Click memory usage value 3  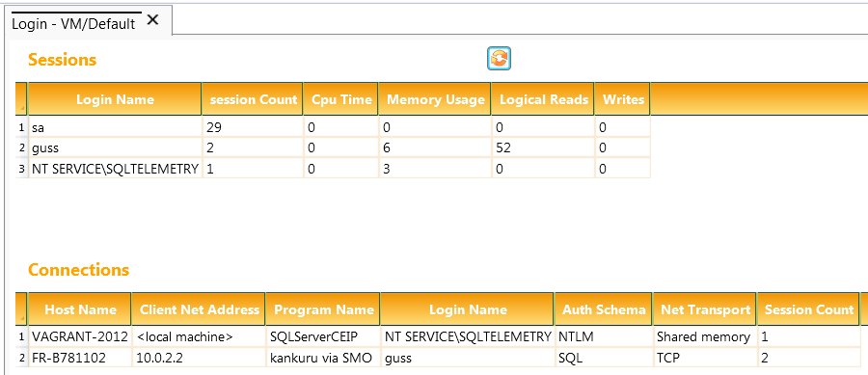[x=436, y=169]
